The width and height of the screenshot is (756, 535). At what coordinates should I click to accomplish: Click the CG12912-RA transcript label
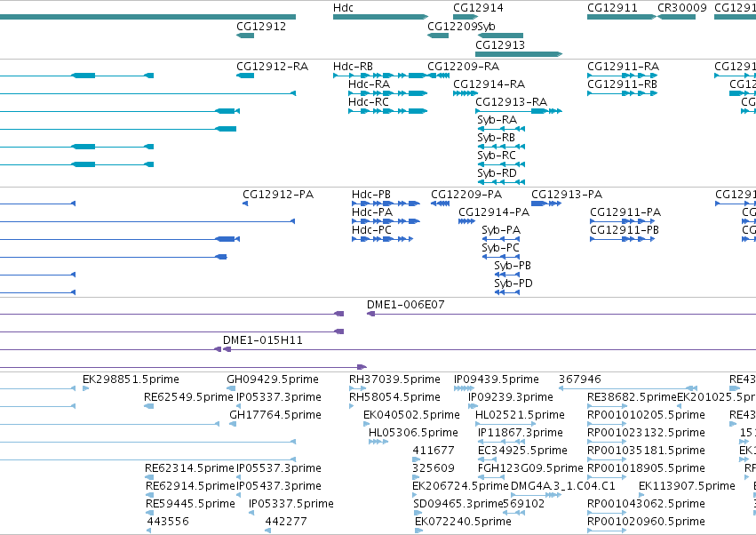(272, 66)
